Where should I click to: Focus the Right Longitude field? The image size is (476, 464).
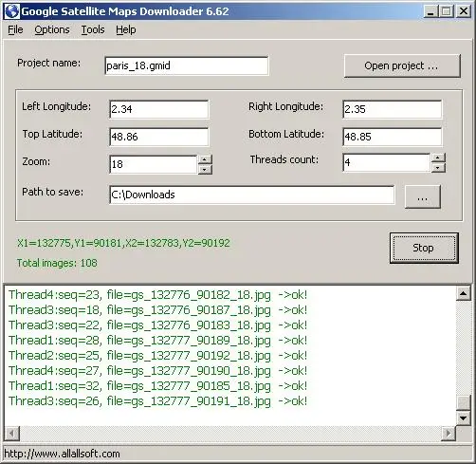click(393, 109)
